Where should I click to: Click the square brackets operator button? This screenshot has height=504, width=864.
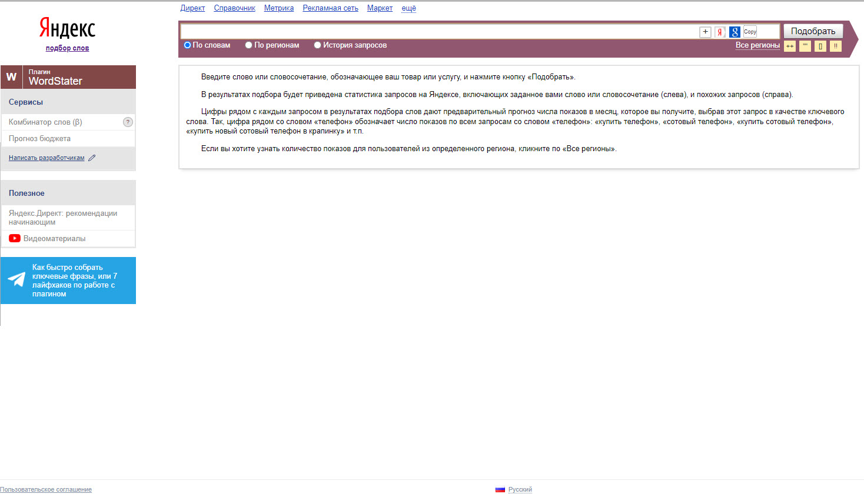820,46
